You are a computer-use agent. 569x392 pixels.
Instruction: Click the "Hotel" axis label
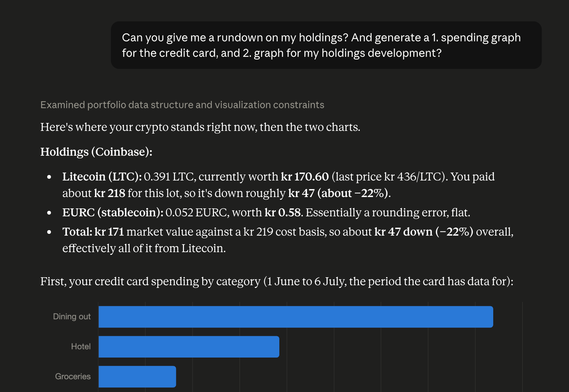(81, 347)
